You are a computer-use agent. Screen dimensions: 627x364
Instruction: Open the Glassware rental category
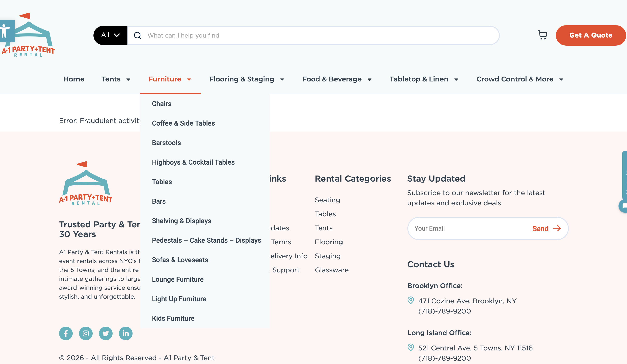click(x=332, y=270)
